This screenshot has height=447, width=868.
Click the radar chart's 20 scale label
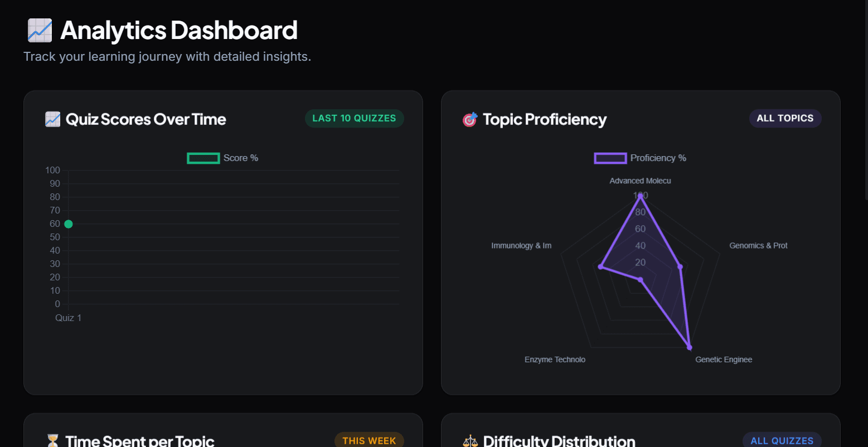click(x=640, y=263)
